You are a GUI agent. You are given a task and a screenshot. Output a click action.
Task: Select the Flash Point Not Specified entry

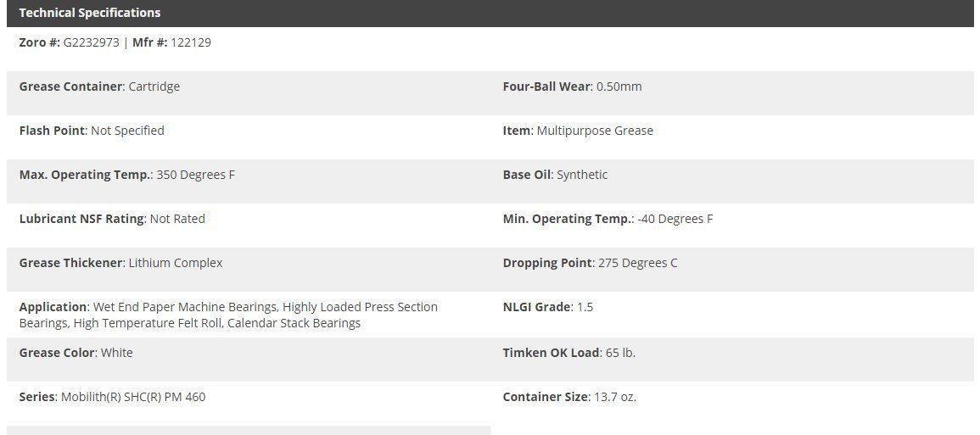(92, 131)
